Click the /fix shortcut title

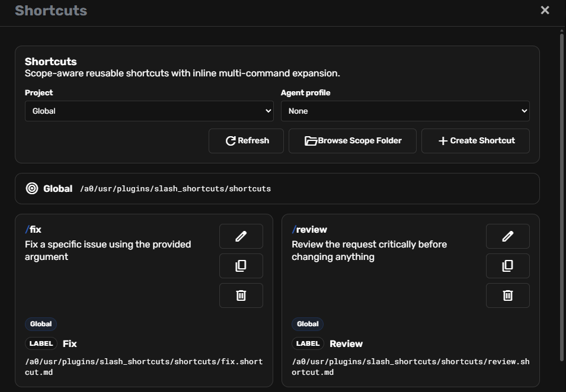33,229
